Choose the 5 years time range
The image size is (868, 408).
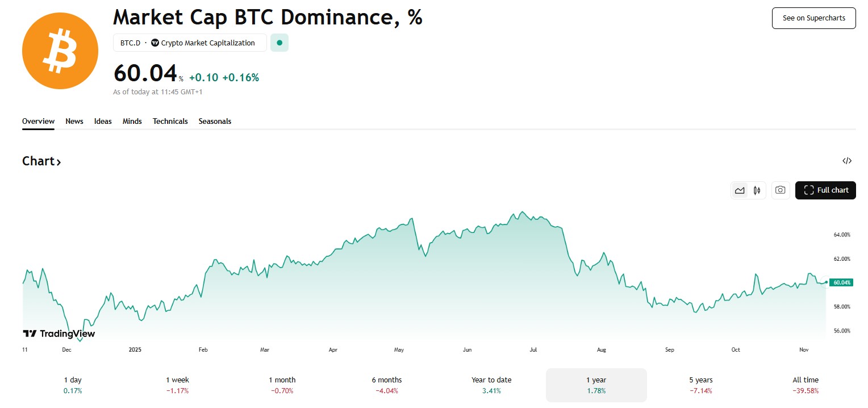click(700, 385)
